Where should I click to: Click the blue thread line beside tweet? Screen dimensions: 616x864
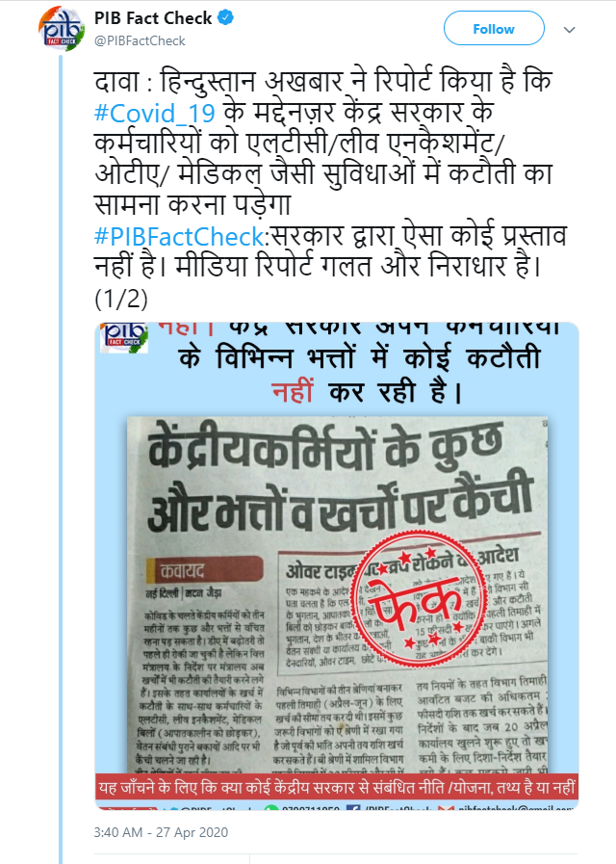61,458
